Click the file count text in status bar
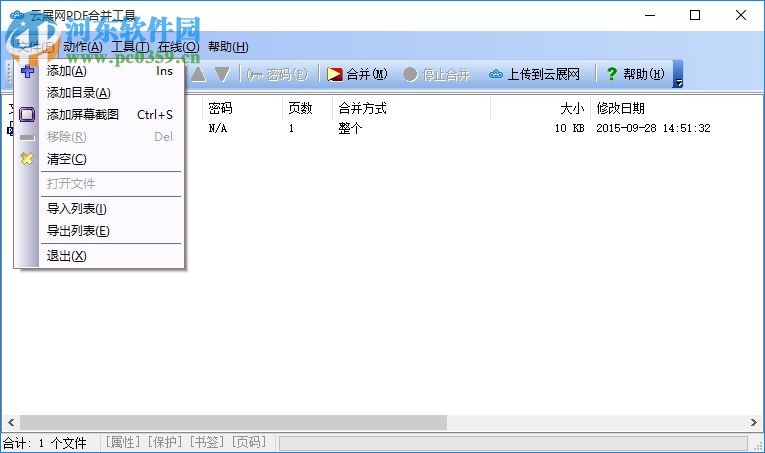 click(45, 443)
